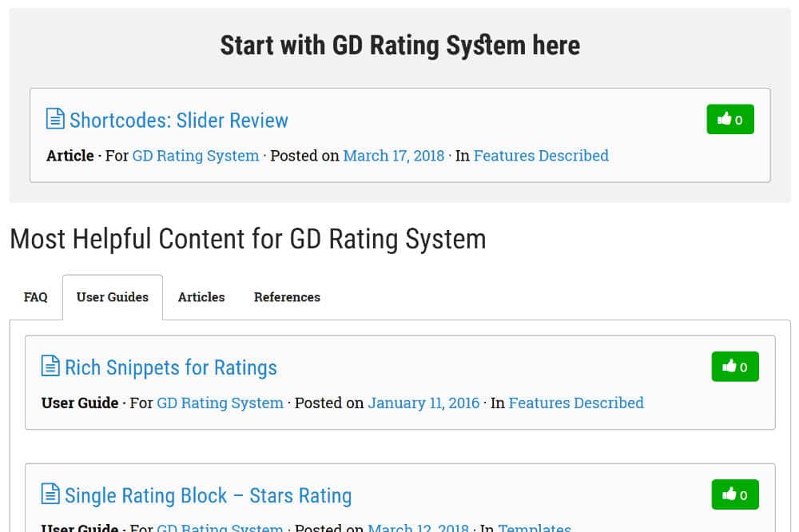The height and width of the screenshot is (532, 799).
Task: Open the Articles tab
Action: click(201, 297)
